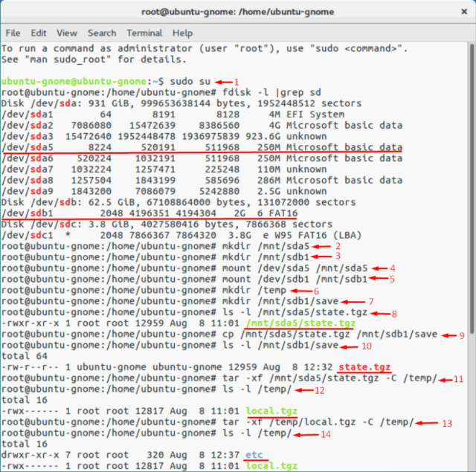Open the Search menu
The image size is (476, 472).
pos(102,33)
